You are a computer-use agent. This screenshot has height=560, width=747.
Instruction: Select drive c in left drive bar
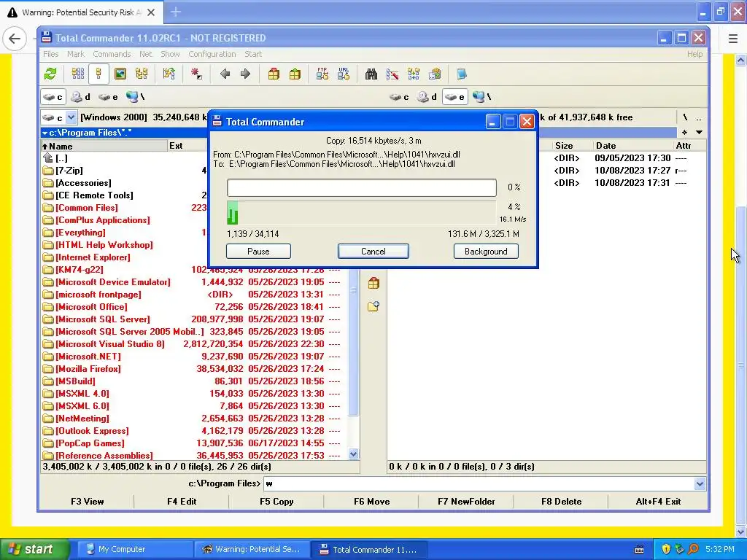53,97
